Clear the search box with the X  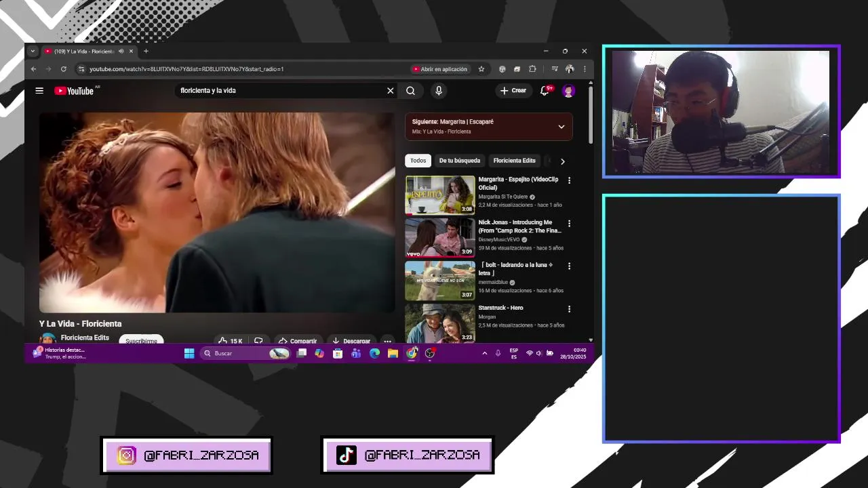[390, 91]
